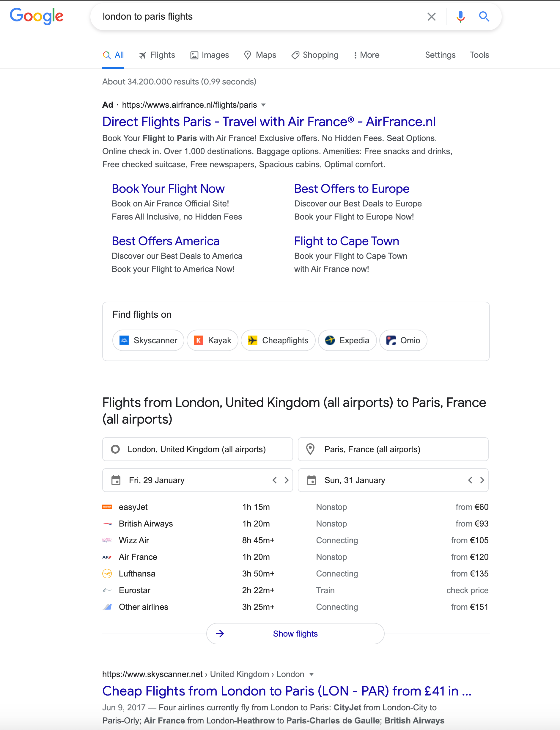Expand the More search categories menu
The width and height of the screenshot is (560, 730).
click(366, 55)
